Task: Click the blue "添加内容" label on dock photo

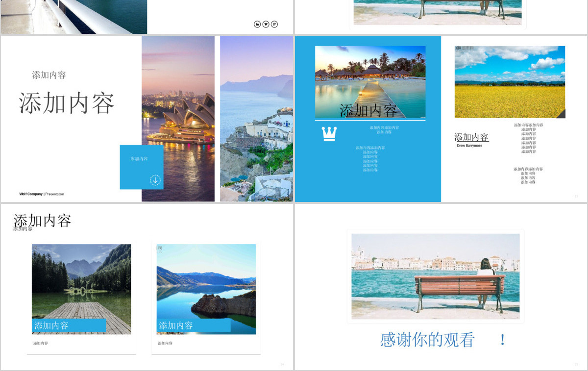Action: pos(69,325)
